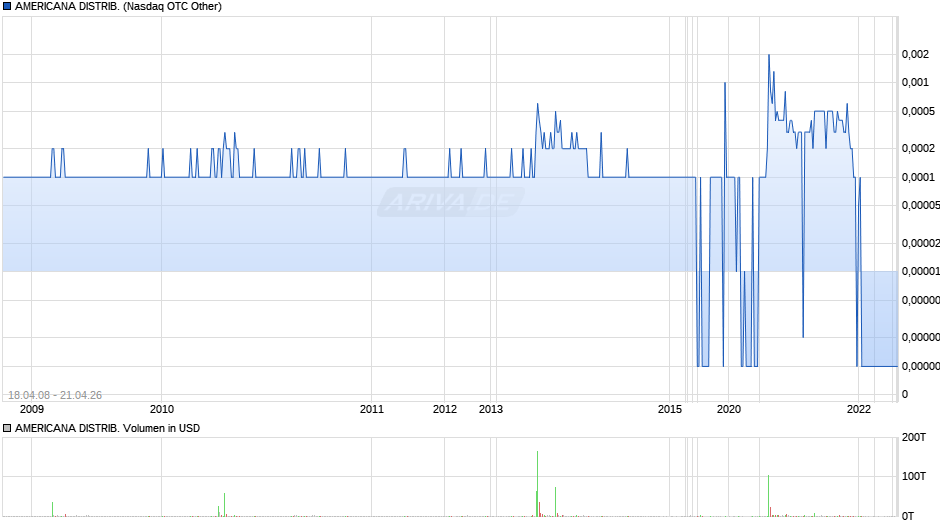Image resolution: width=940 pixels, height=526 pixels.
Task: Click the 0T volume axis label
Action: [x=908, y=516]
